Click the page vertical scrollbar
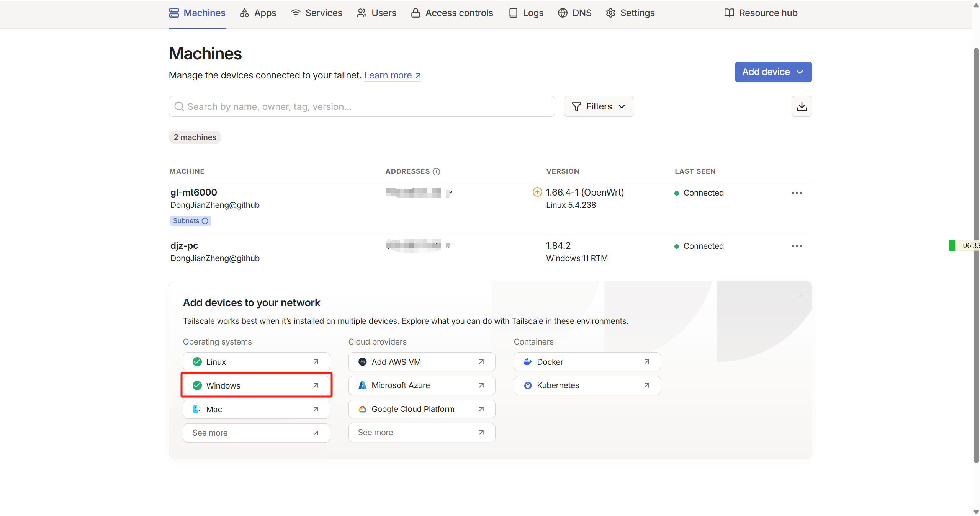This screenshot has width=980, height=516. (x=976, y=255)
